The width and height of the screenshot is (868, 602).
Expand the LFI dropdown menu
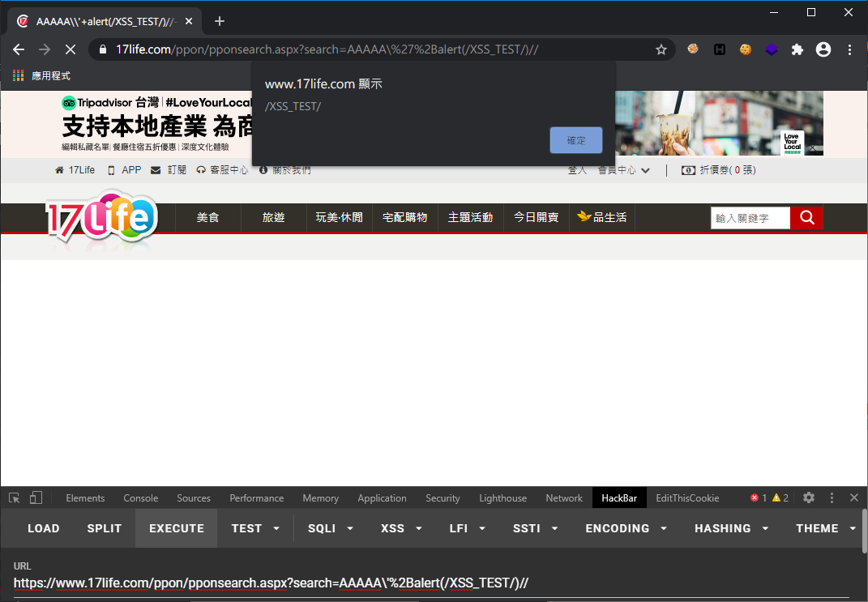click(467, 528)
